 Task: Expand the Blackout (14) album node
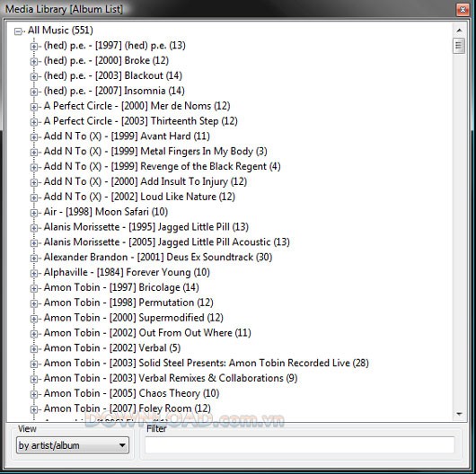[34, 76]
